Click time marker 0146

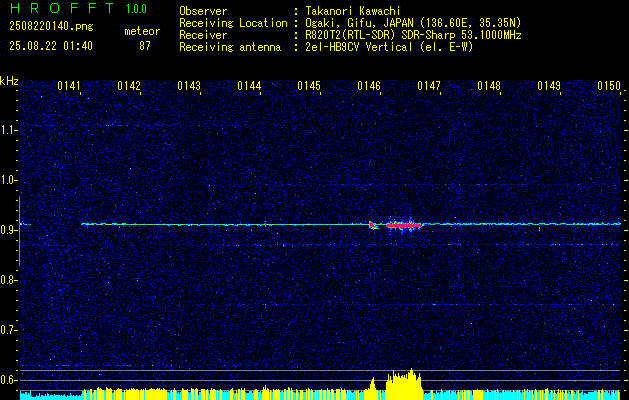(x=369, y=86)
